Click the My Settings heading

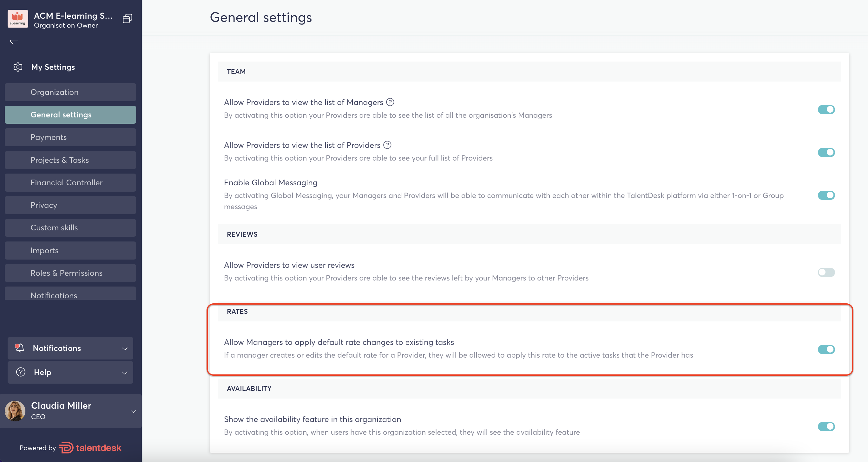53,67
